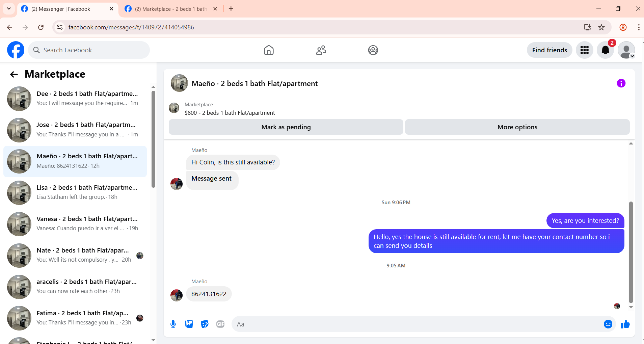Click the back arrow beside Marketplace

click(x=14, y=74)
